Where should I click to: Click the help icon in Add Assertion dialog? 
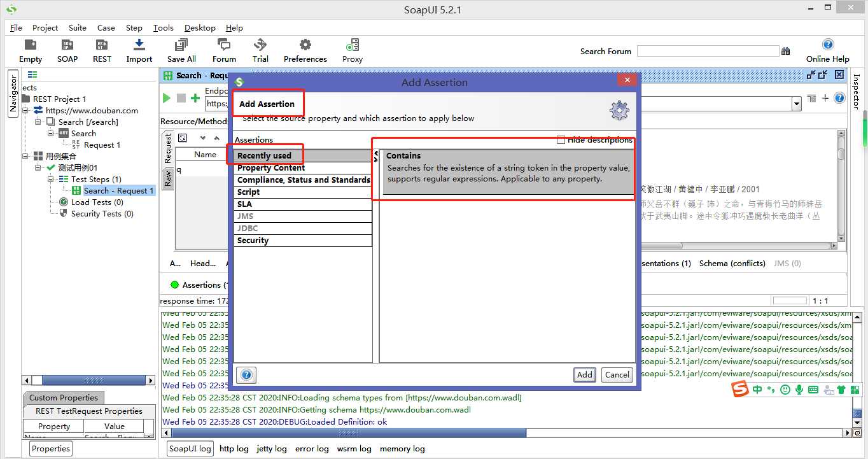point(246,375)
